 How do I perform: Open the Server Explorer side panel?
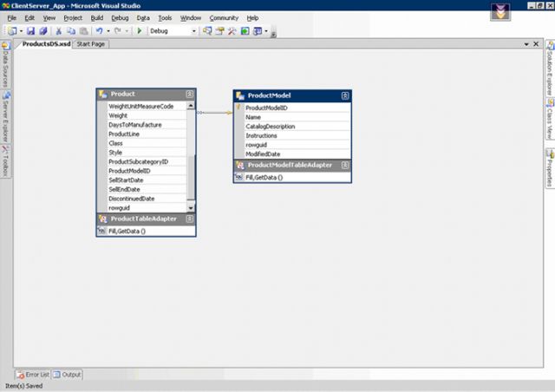(6, 117)
